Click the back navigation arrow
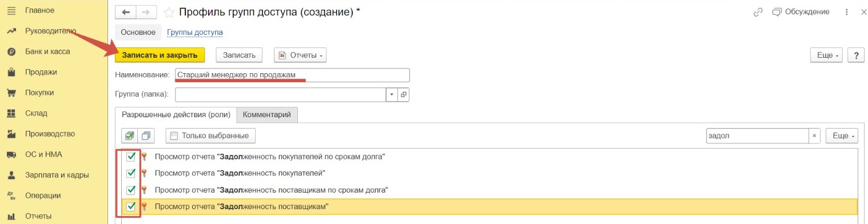 pyautogui.click(x=126, y=11)
